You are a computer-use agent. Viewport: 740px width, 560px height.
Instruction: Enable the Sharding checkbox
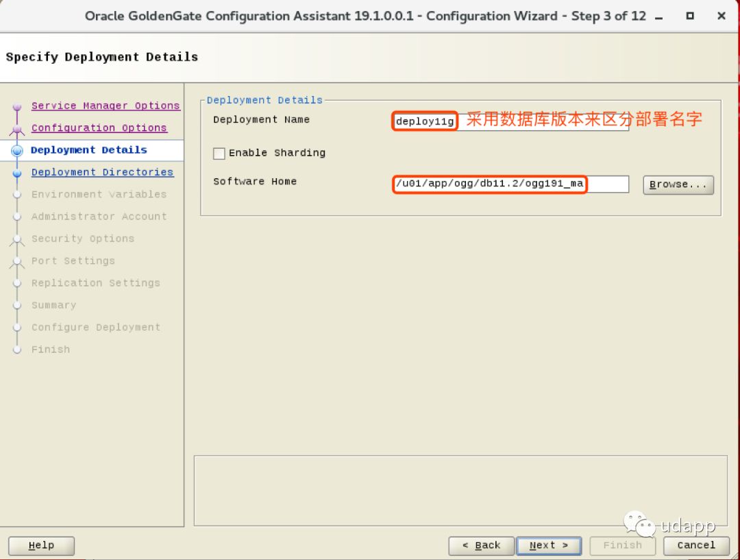click(219, 154)
